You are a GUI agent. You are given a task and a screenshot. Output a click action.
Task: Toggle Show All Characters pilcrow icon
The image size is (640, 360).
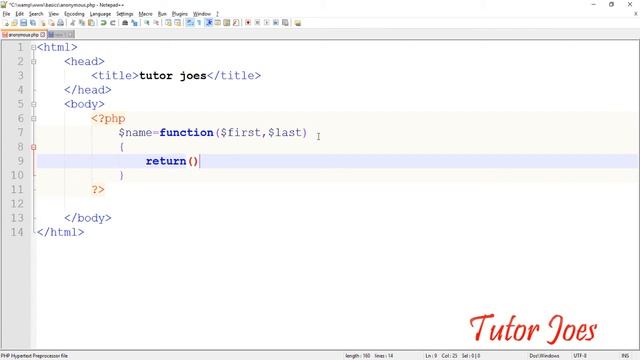[199, 23]
